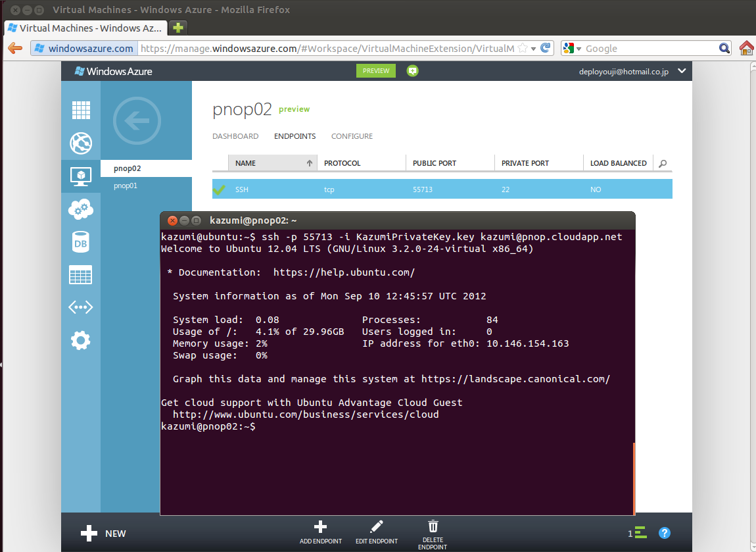This screenshot has height=552, width=756.
Task: Click the ADD ENDPOINT plus icon
Action: pyautogui.click(x=320, y=527)
